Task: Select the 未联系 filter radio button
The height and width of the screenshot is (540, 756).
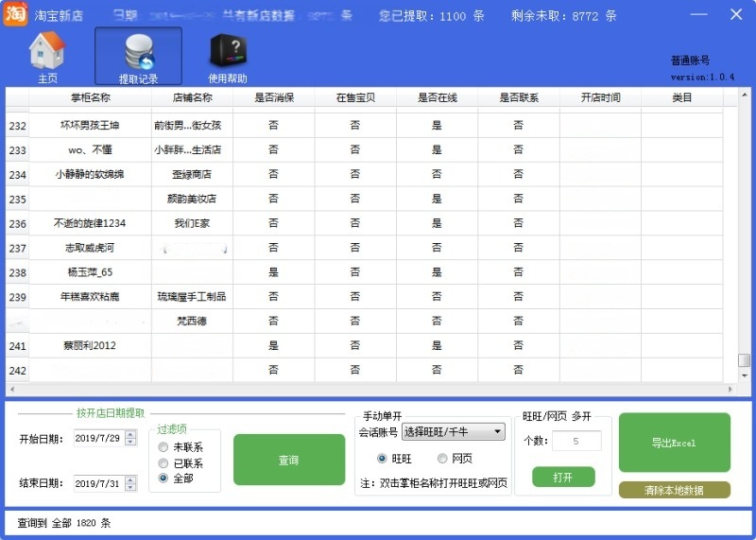Action: pyautogui.click(x=163, y=447)
